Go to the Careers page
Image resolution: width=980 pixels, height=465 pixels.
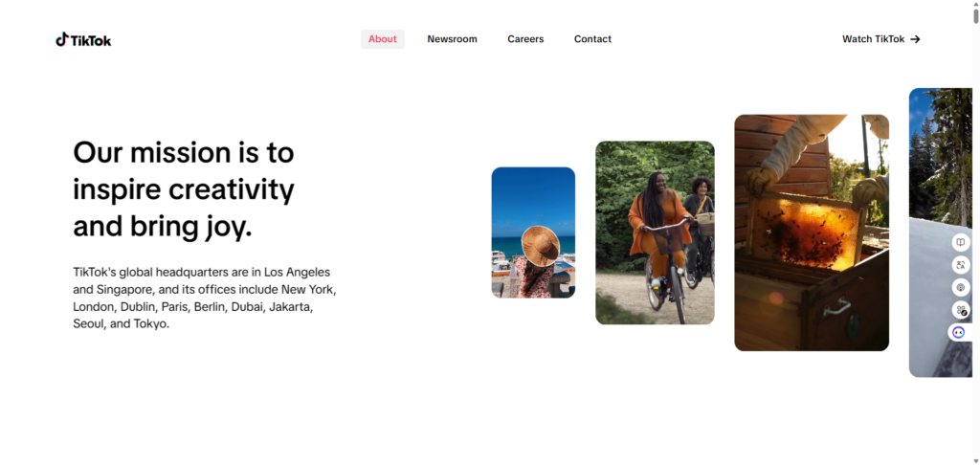coord(525,38)
